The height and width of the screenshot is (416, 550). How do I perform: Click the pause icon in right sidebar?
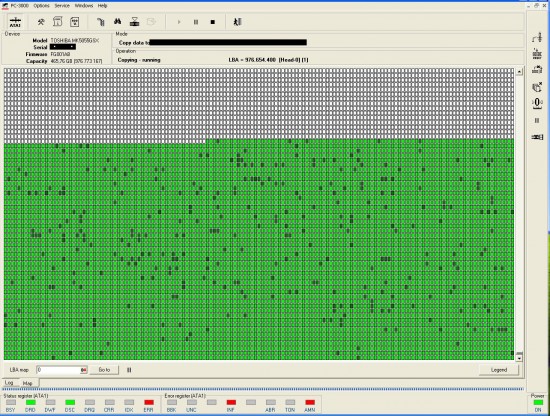click(537, 120)
